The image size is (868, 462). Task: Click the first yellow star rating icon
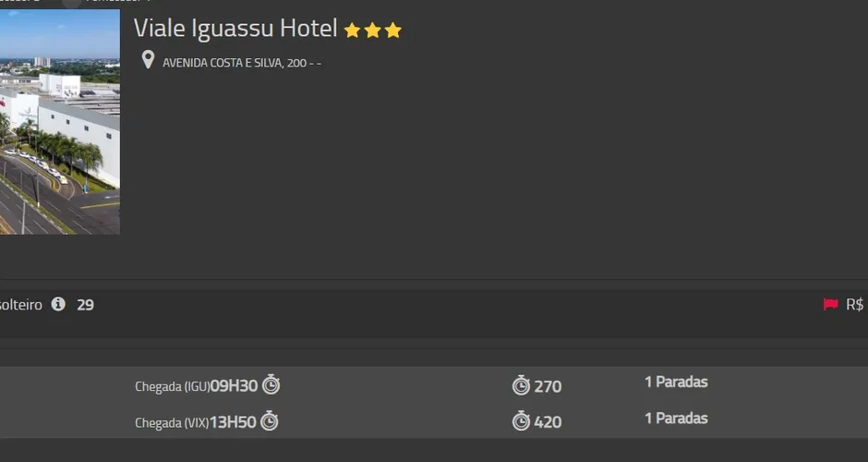tap(352, 30)
